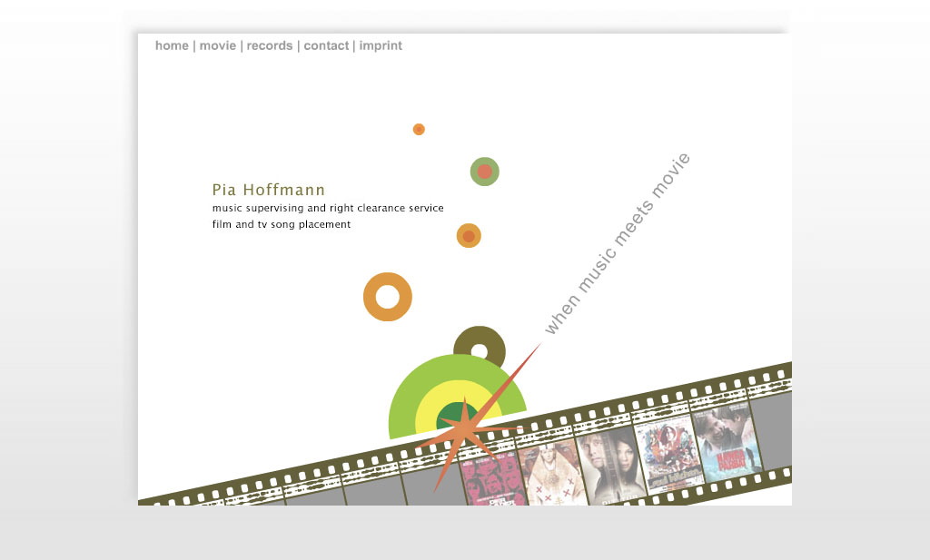Viewport: 930px width, 560px height.
Task: Open the pink movie poster thumbnail
Action: (492, 479)
